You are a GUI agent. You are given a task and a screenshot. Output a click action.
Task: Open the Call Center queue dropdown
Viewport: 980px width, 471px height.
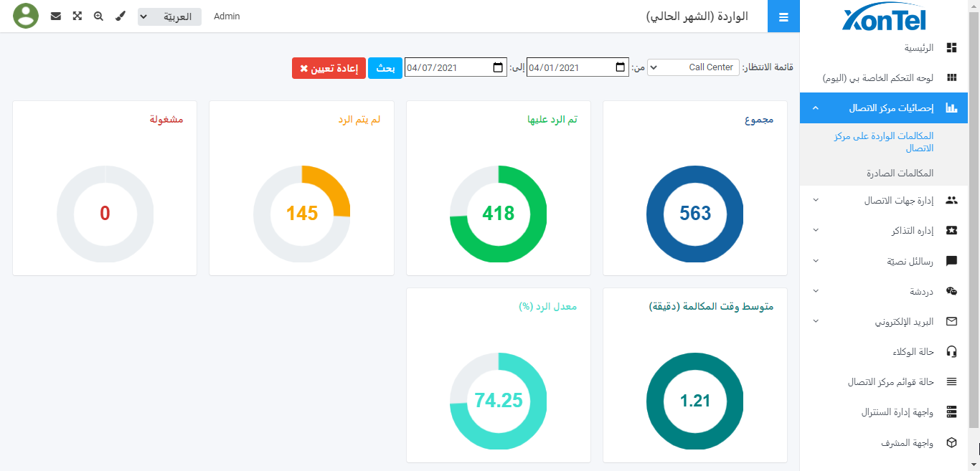coord(693,67)
